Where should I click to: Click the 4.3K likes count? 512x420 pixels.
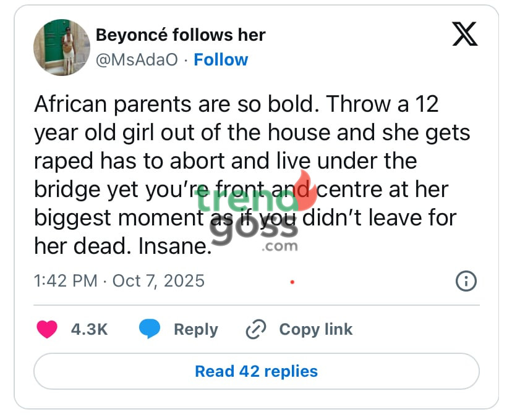tap(89, 329)
